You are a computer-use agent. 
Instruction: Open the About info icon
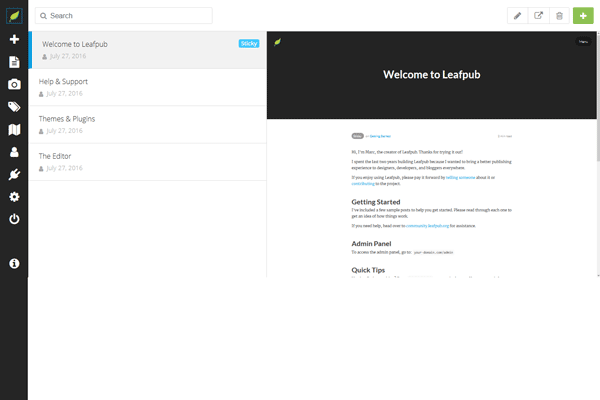pyautogui.click(x=14, y=263)
